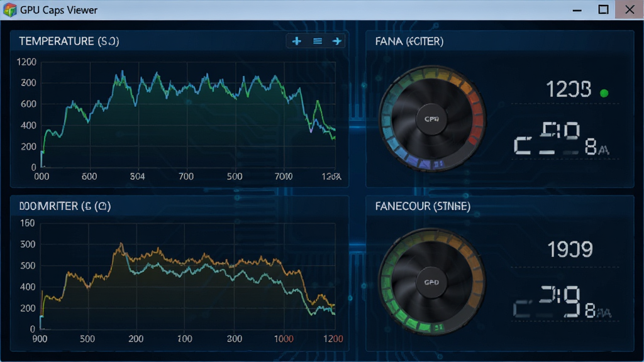
Task: Click the 304 axis label in temperature chart
Action: (137, 177)
